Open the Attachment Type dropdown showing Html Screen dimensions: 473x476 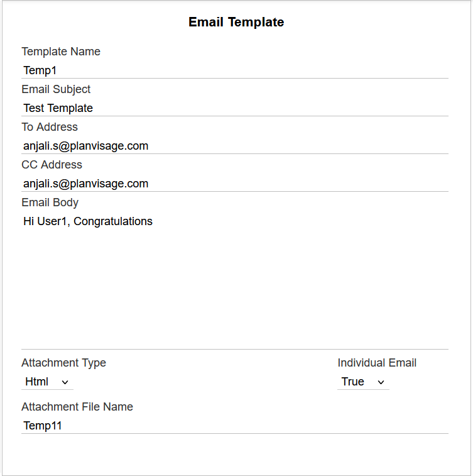point(47,382)
